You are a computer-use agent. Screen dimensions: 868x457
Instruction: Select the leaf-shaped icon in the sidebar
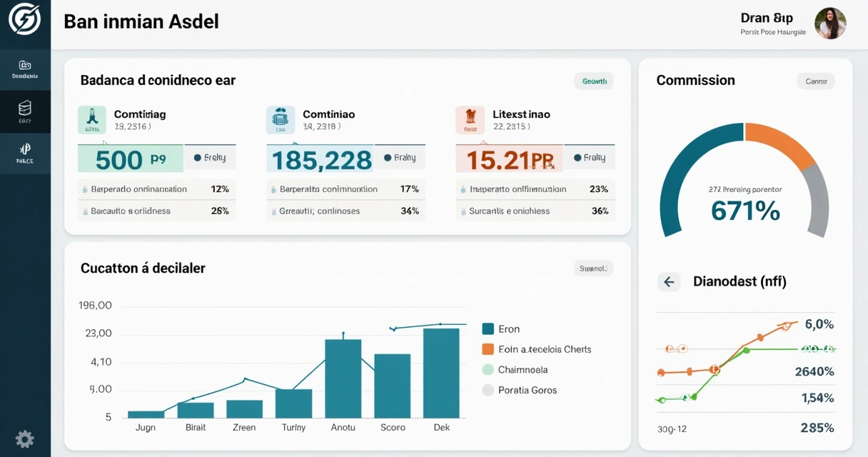pos(25,149)
